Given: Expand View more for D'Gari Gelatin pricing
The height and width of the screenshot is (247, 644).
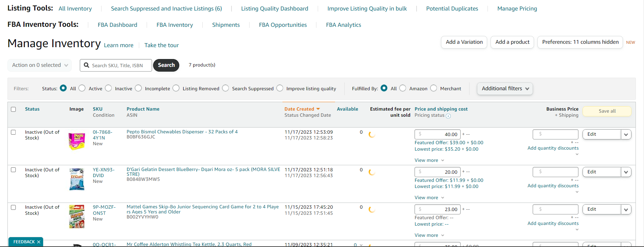Looking at the screenshot, I should (x=429, y=197).
